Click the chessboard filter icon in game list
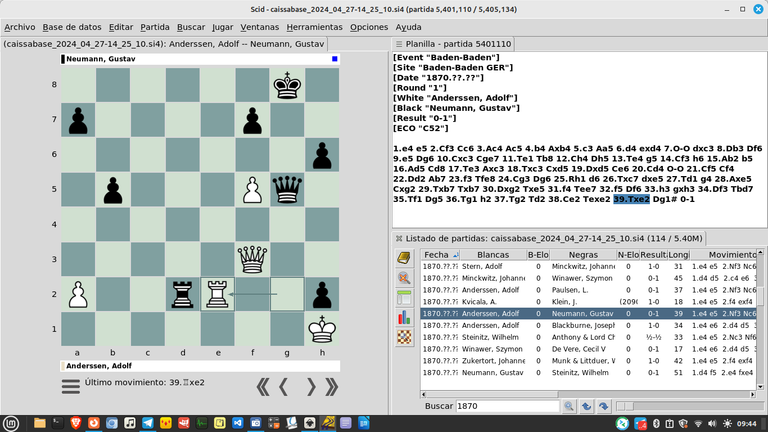The height and width of the screenshot is (432, 768). (x=404, y=337)
